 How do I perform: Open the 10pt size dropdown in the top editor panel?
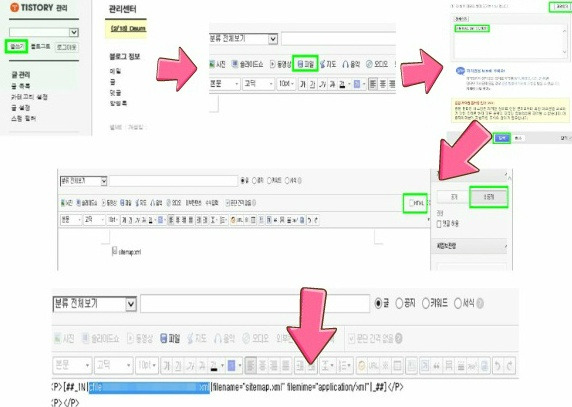(x=286, y=84)
